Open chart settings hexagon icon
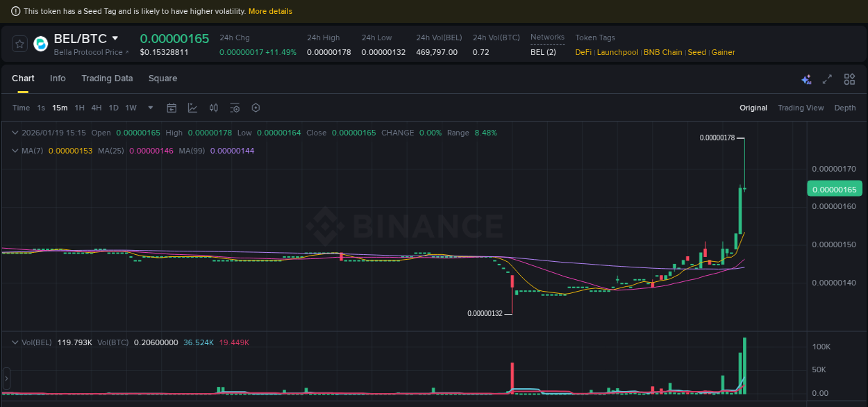 click(256, 108)
